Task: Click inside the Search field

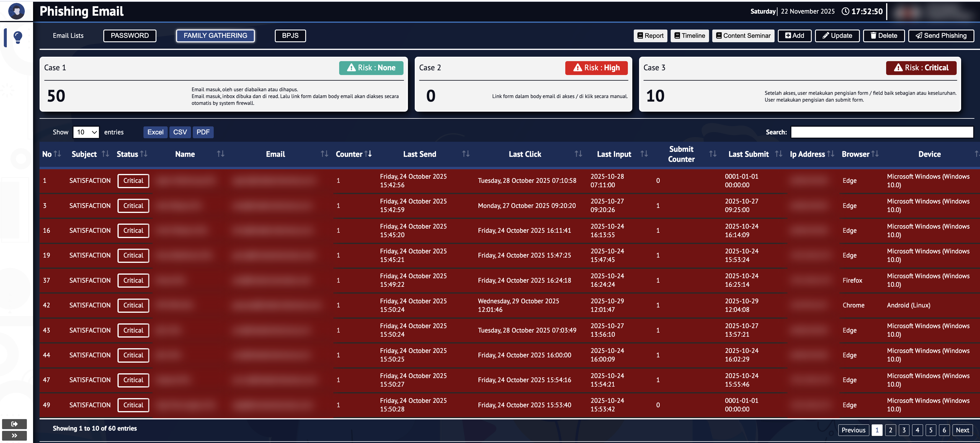Action: [x=882, y=132]
